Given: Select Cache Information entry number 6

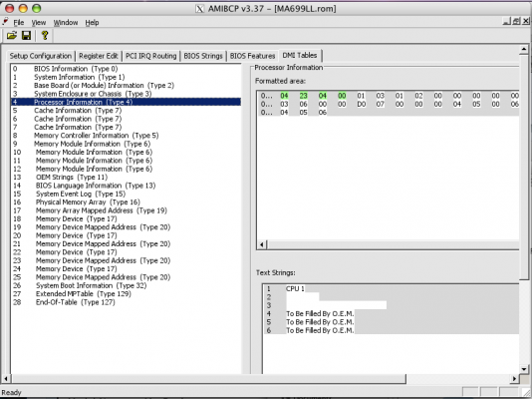Looking at the screenshot, I should [126, 119].
